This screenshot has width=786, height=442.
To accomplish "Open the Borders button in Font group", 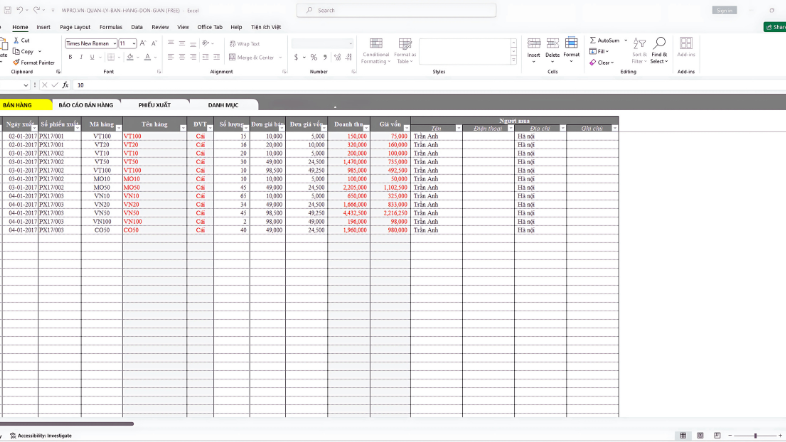I will 111,57.
